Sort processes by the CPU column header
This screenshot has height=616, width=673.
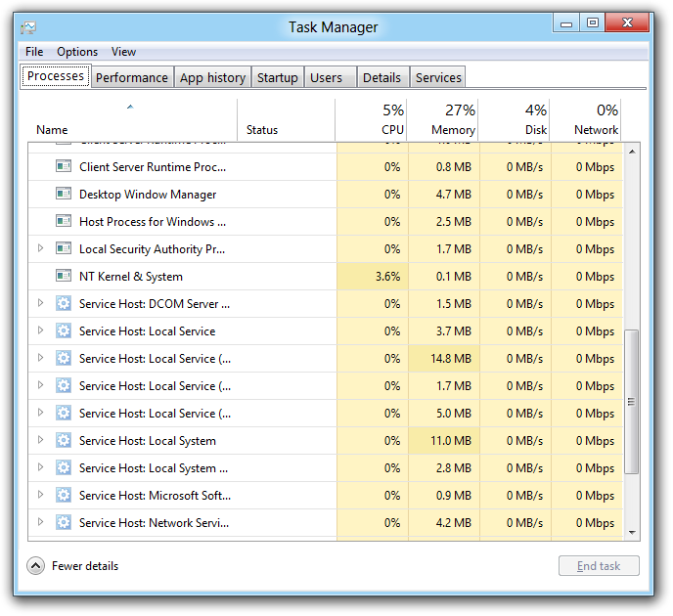click(372, 120)
